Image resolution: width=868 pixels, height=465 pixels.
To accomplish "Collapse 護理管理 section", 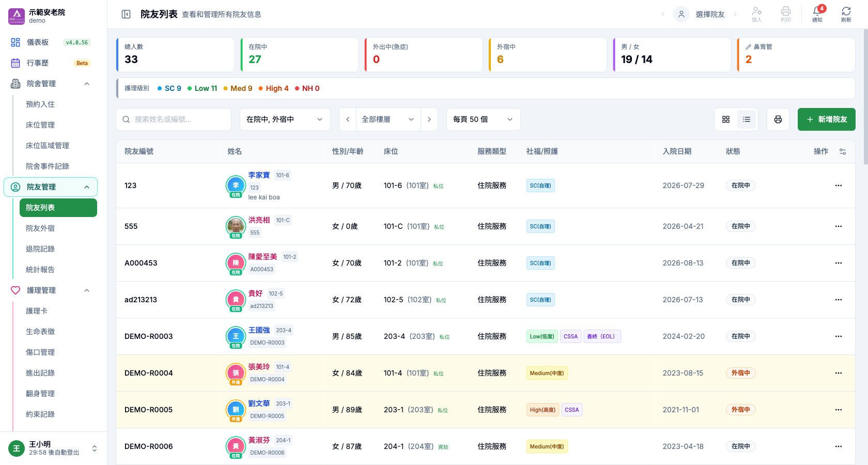I will click(51, 290).
